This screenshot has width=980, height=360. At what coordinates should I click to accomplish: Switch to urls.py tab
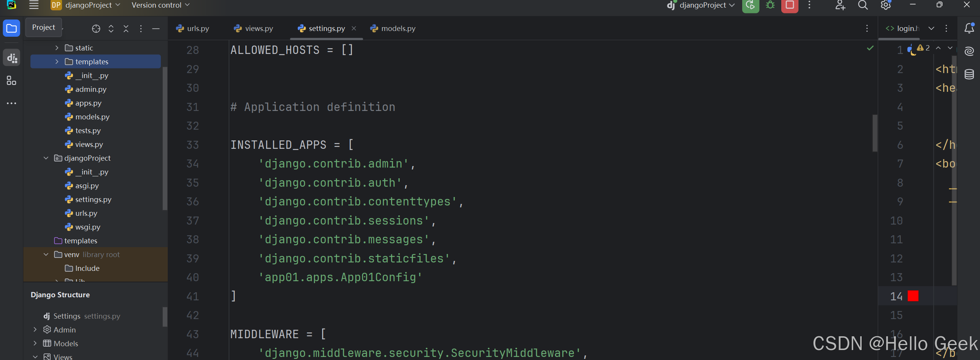193,29
